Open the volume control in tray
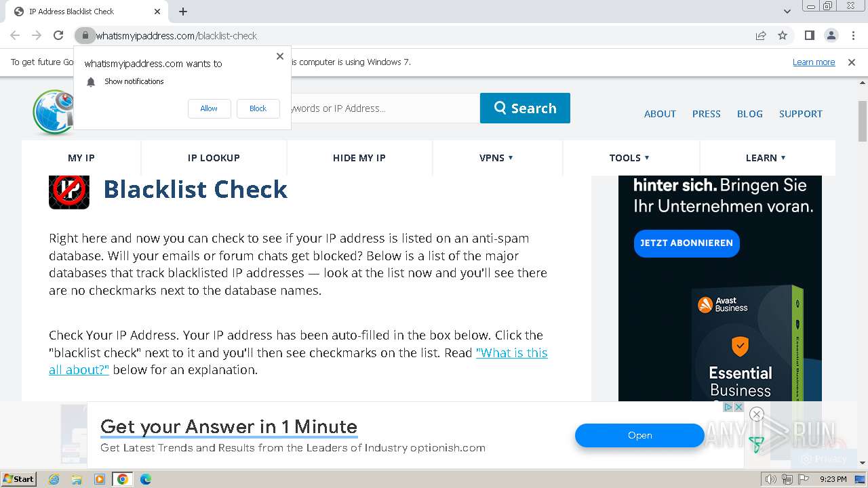The image size is (868, 488). (x=770, y=479)
